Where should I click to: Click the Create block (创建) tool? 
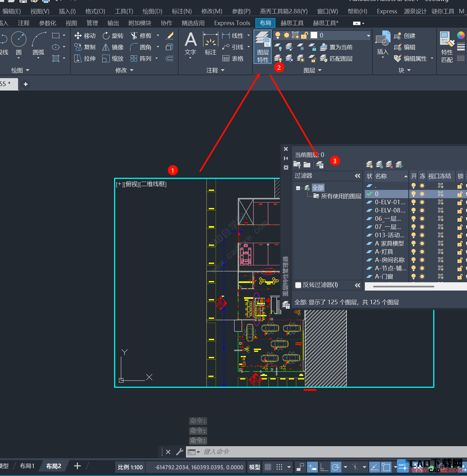coord(405,36)
